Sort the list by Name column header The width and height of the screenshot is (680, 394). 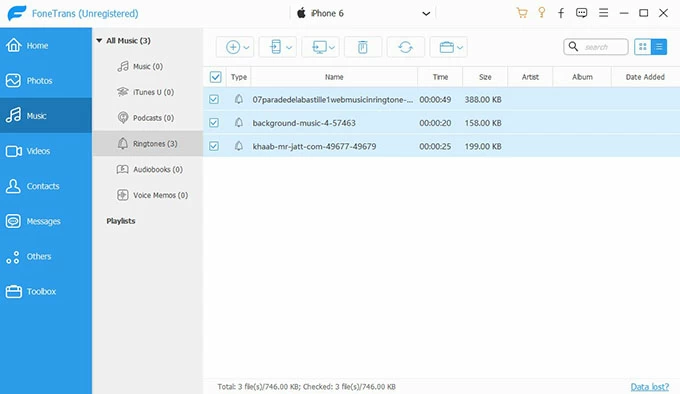point(334,77)
